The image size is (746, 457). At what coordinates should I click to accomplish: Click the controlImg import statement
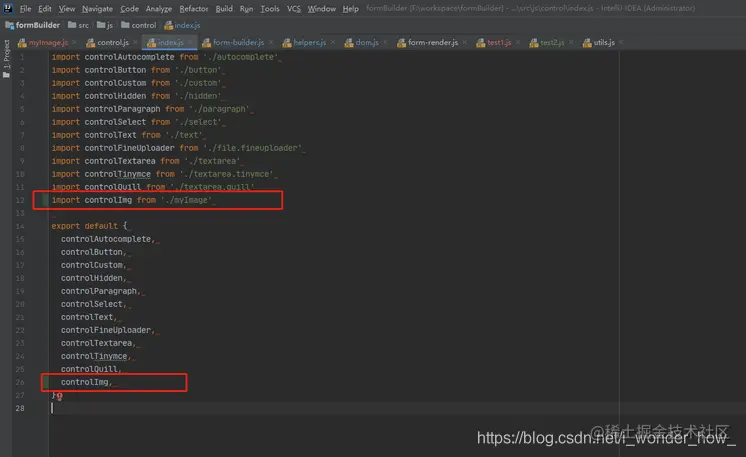pyautogui.click(x=131, y=200)
